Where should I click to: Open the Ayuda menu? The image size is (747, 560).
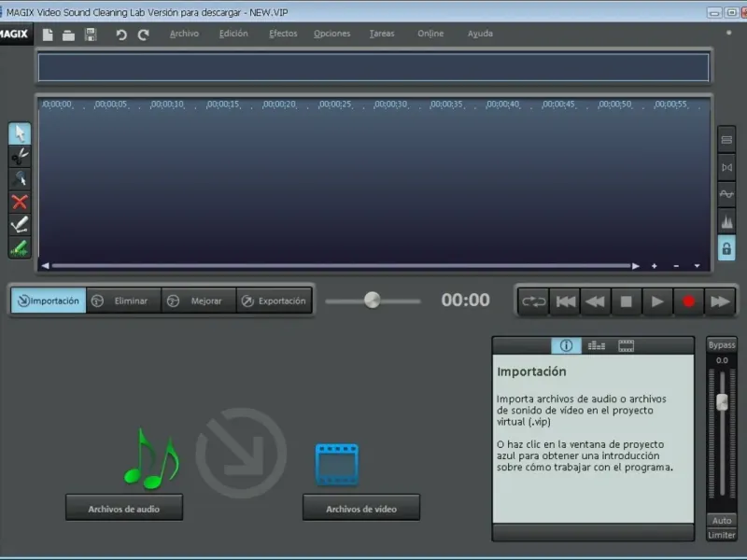(480, 34)
